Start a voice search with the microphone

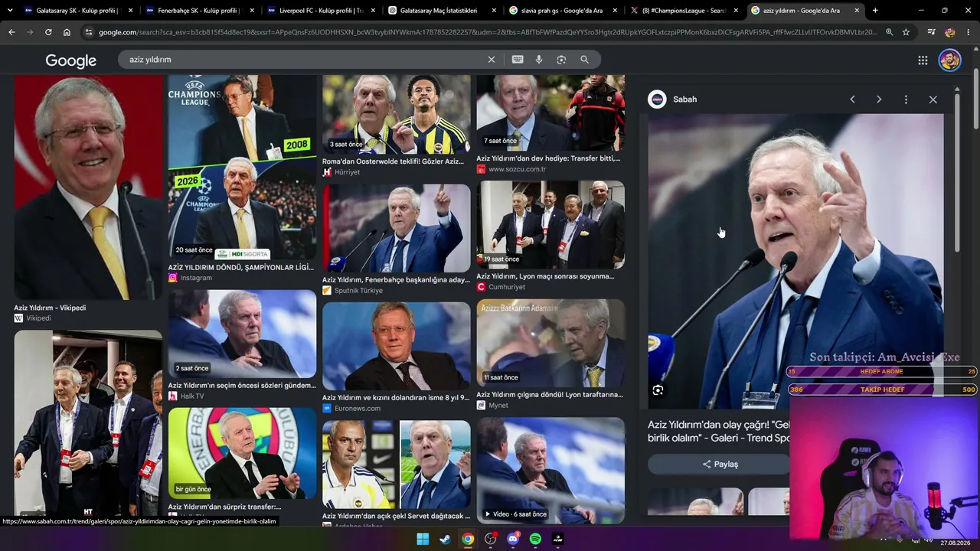tap(539, 60)
